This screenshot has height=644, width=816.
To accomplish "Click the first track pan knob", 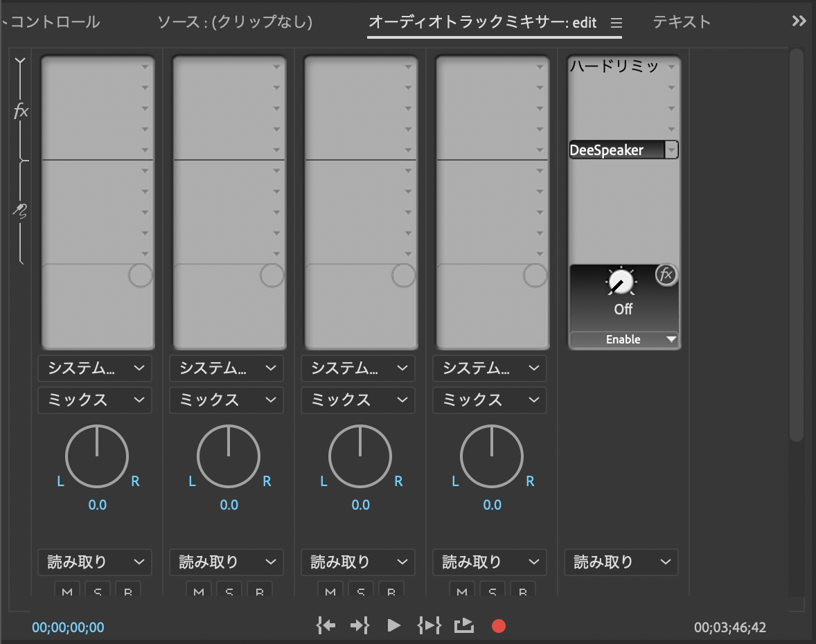I will click(x=97, y=456).
